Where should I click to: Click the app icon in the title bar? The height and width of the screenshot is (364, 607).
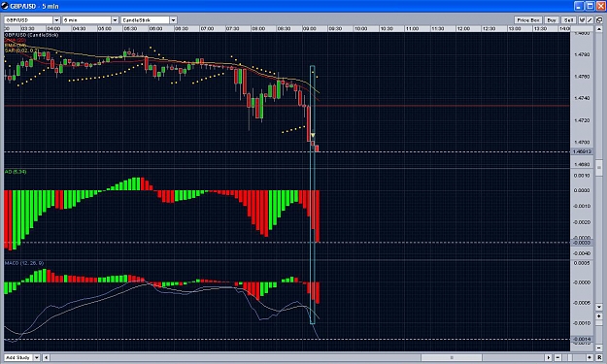5,6
